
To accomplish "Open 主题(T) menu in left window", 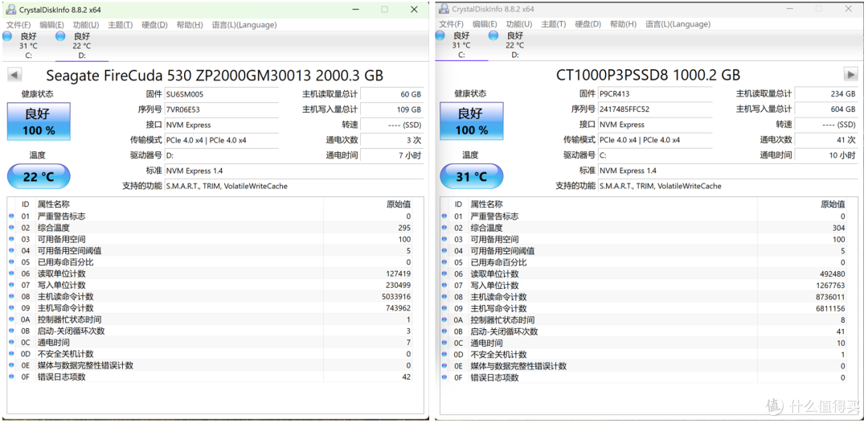I will (x=120, y=25).
